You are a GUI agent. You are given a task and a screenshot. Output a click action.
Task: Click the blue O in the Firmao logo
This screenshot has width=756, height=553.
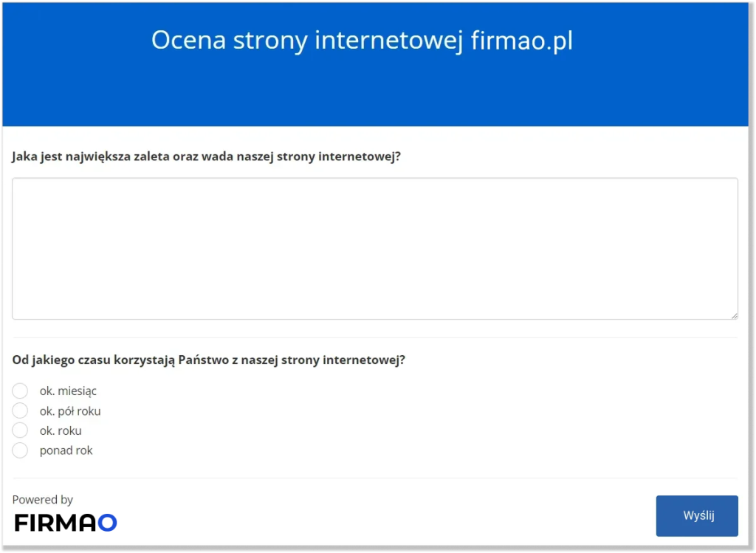tap(108, 523)
